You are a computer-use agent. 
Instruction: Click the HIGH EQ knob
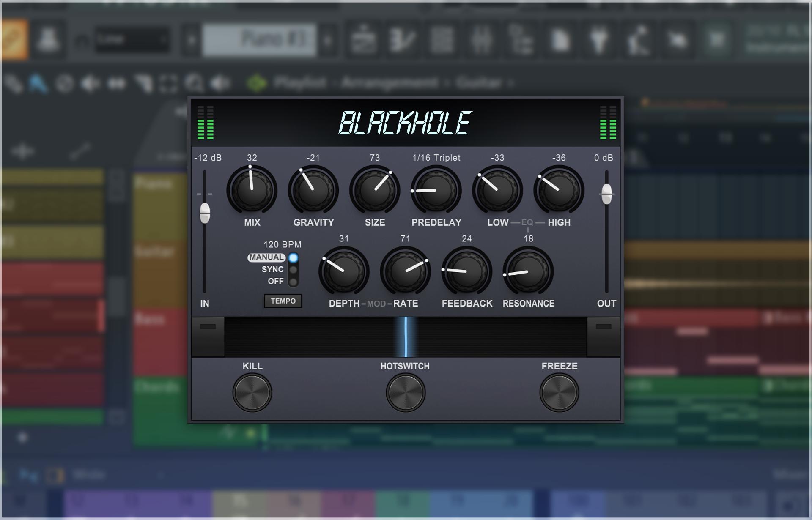[x=559, y=190]
